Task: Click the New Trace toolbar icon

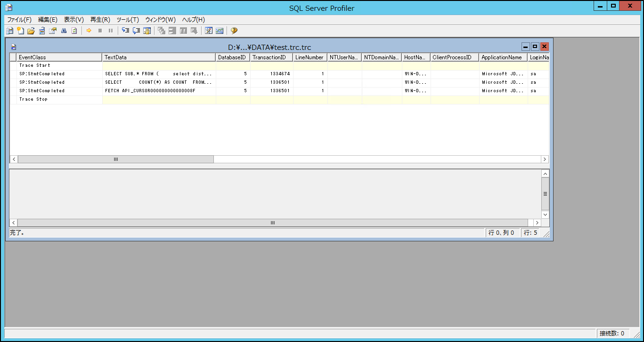Action: coord(9,31)
